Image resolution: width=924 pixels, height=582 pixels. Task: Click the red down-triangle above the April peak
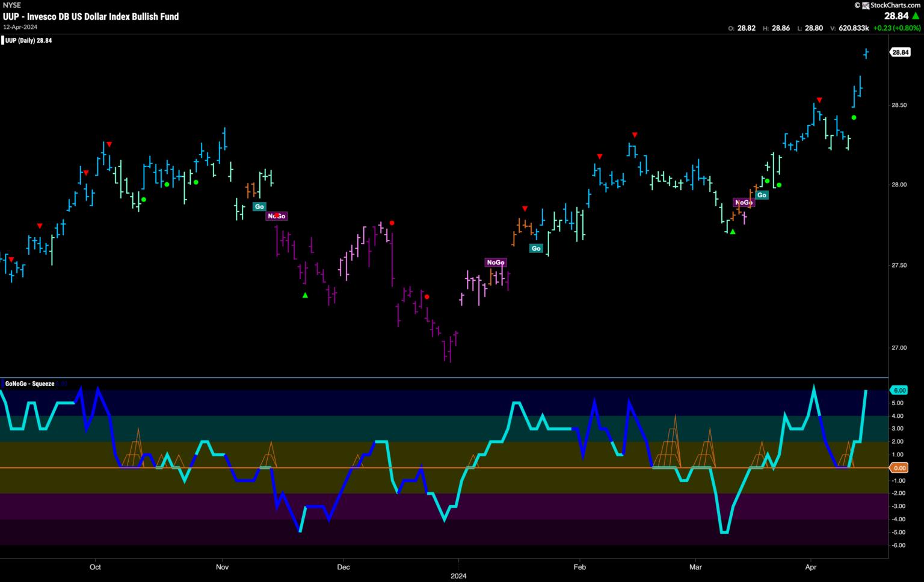pyautogui.click(x=819, y=100)
